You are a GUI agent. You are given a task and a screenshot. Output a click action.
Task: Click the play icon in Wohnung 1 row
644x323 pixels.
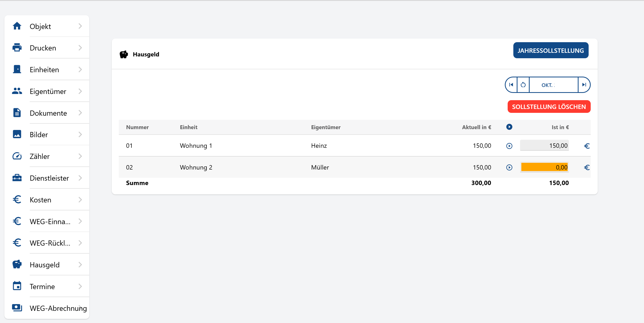pyautogui.click(x=509, y=146)
